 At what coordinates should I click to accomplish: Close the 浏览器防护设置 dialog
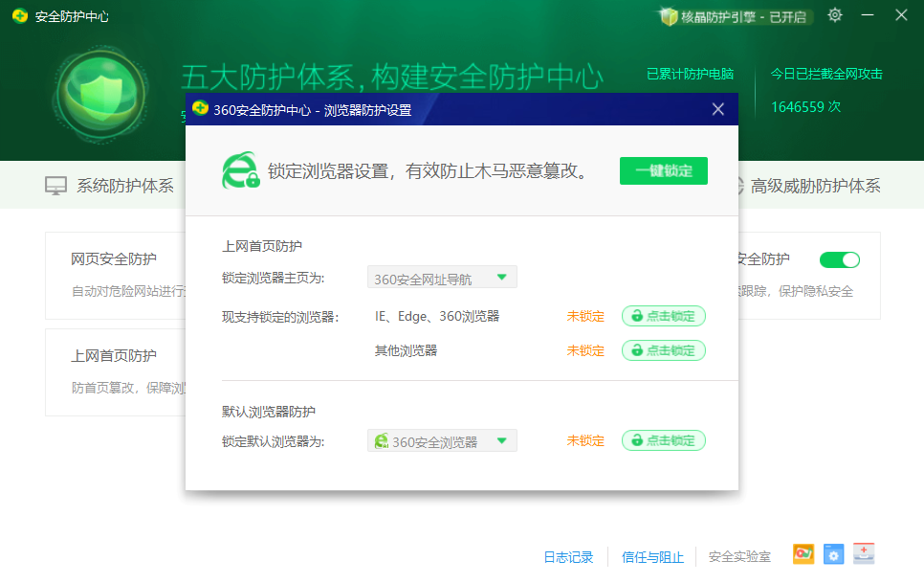coord(717,109)
